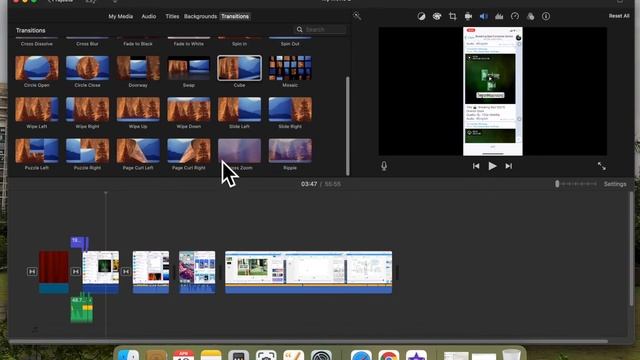Select the Mosaic transition
This screenshot has height=360, width=640.
pos(290,68)
